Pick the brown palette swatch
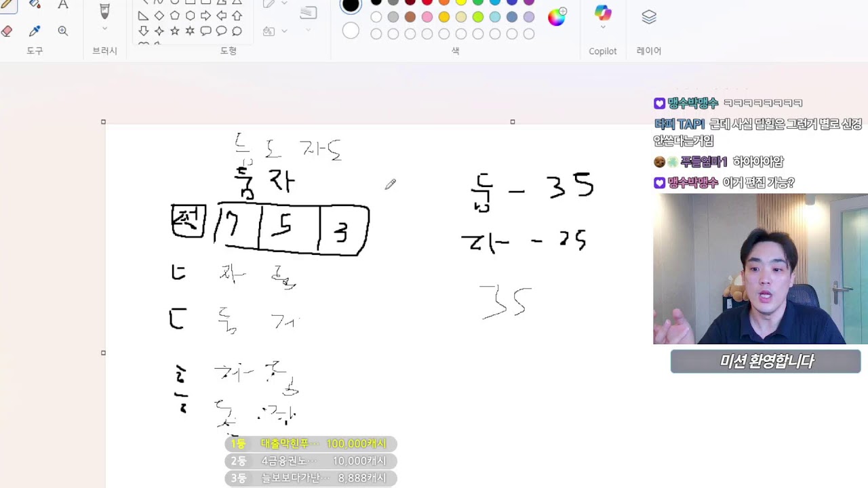 410,17
